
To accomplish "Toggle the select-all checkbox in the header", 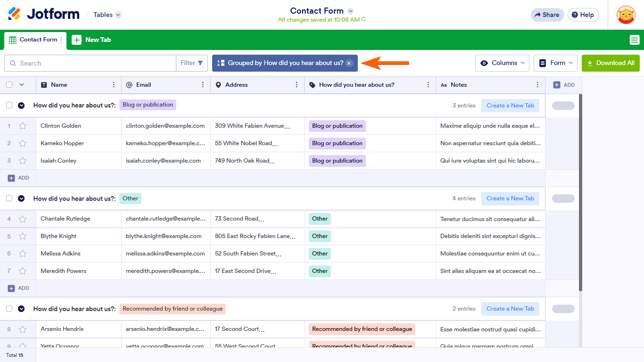I will [9, 85].
